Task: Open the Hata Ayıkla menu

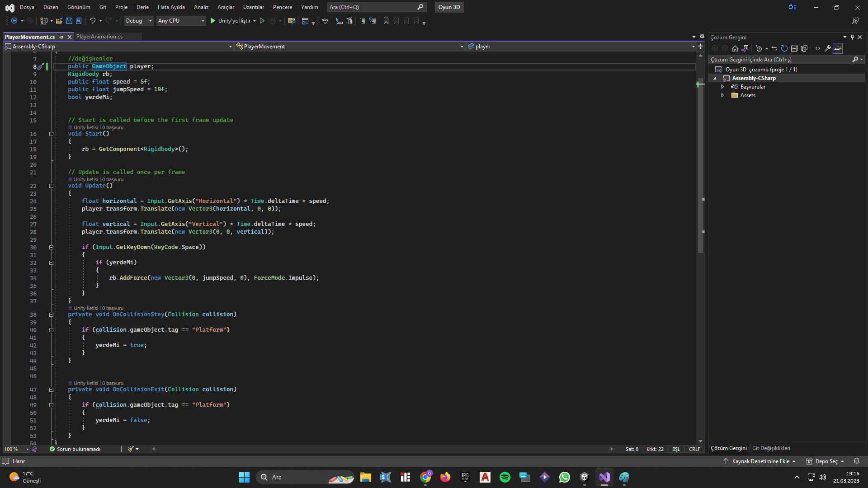Action: point(171,7)
